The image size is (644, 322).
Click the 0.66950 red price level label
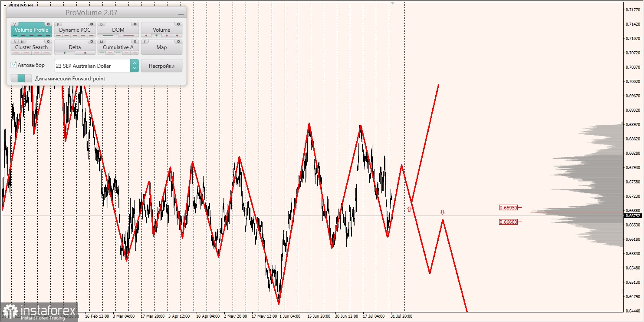pos(508,208)
